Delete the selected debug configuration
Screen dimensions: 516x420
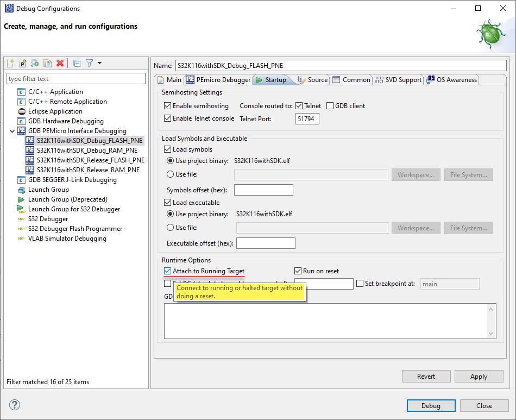[x=60, y=63]
